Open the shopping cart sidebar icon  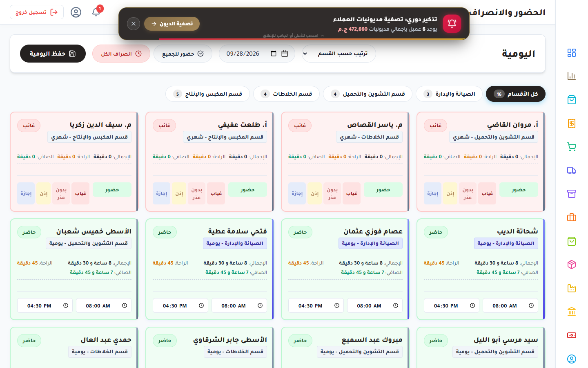(572, 147)
